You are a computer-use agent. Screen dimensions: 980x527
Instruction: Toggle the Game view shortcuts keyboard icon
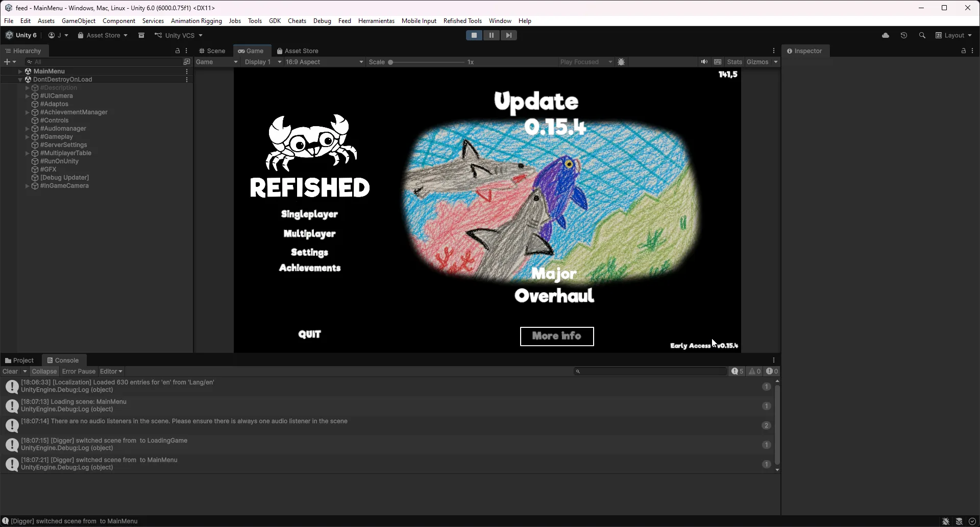[718, 62]
